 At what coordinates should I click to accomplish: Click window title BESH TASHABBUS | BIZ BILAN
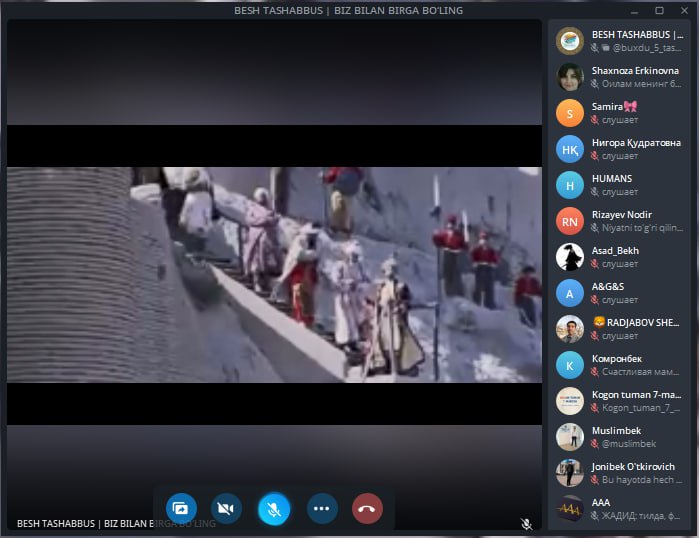349,10
